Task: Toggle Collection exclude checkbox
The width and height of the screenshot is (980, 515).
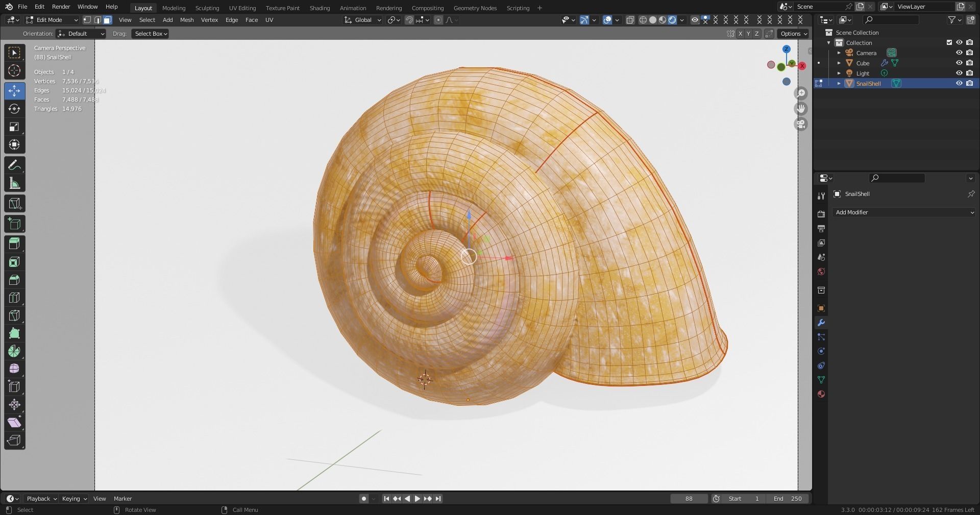Action: [949, 42]
